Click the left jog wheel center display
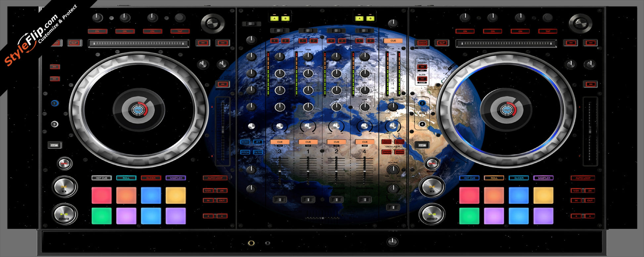 pos(138,110)
